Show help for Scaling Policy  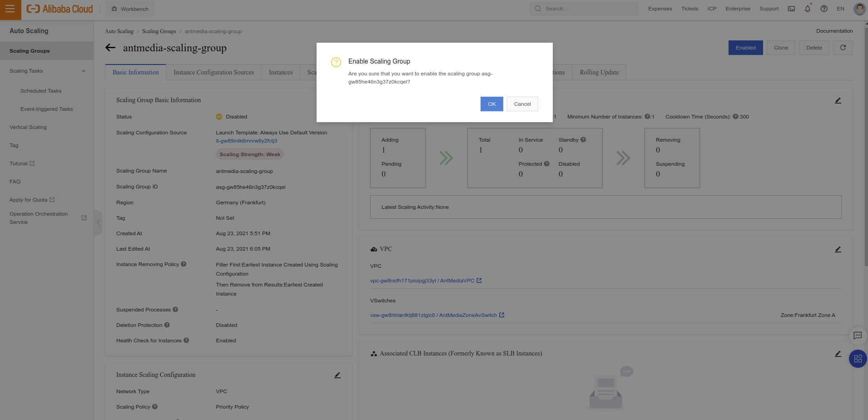tap(155, 407)
